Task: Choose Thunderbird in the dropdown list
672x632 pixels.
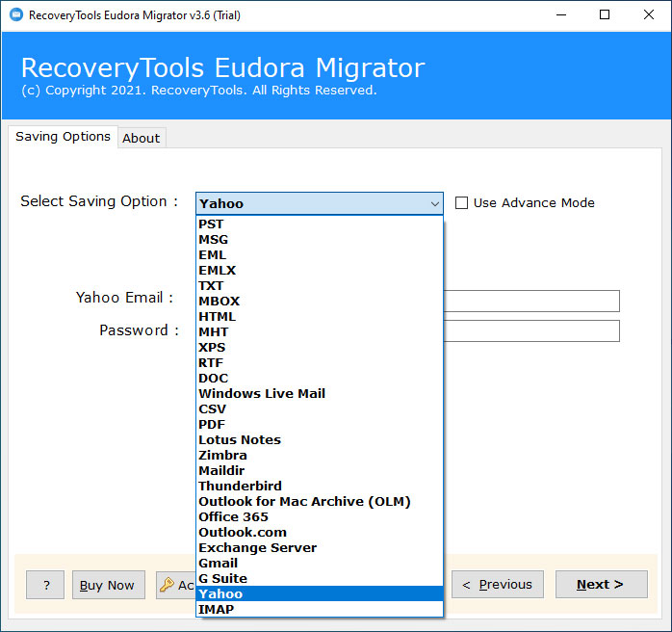Action: coord(320,487)
